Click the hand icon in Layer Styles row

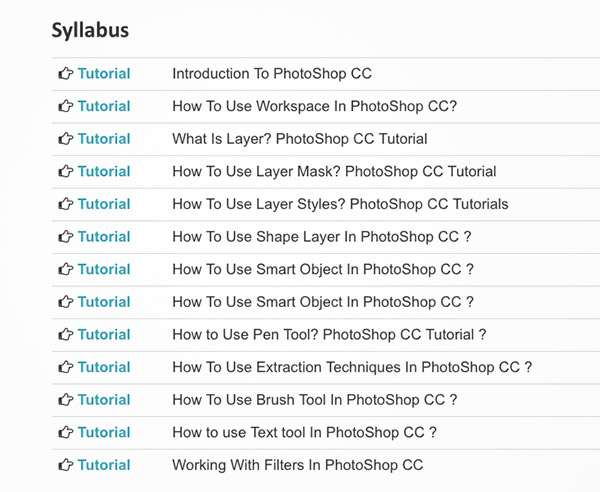[x=66, y=204]
